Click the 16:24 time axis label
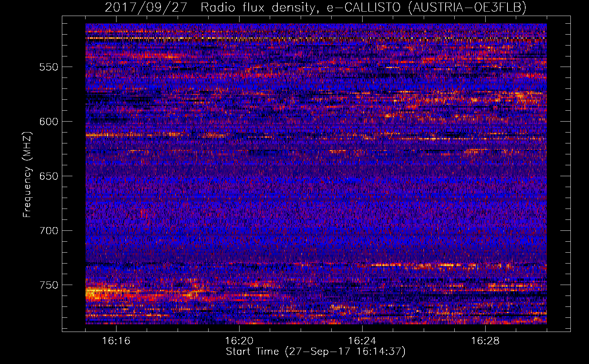 coord(362,341)
